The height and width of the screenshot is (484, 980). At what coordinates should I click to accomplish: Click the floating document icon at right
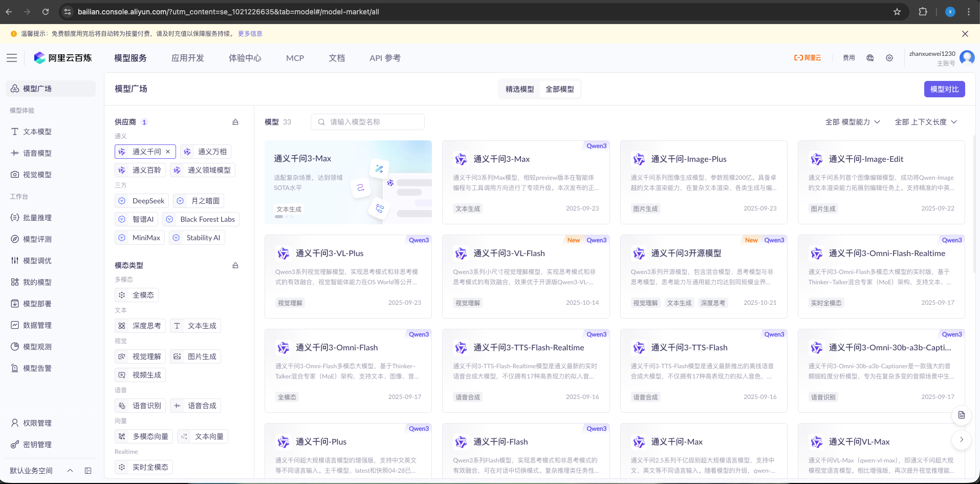961,415
